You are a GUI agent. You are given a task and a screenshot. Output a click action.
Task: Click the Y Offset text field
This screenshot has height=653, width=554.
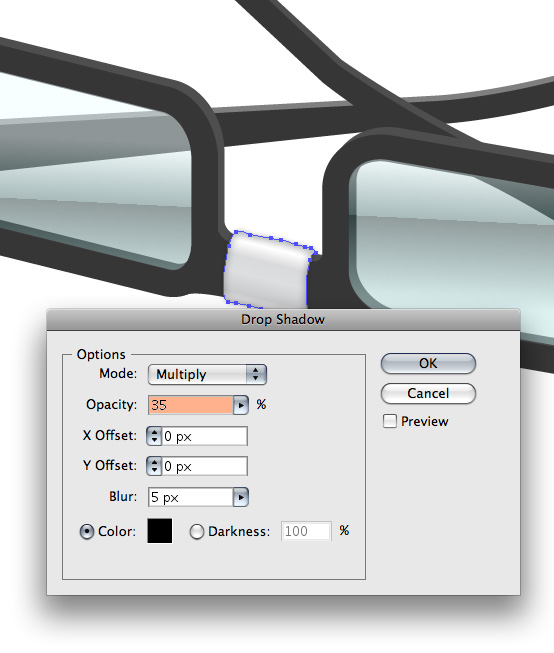pos(205,466)
